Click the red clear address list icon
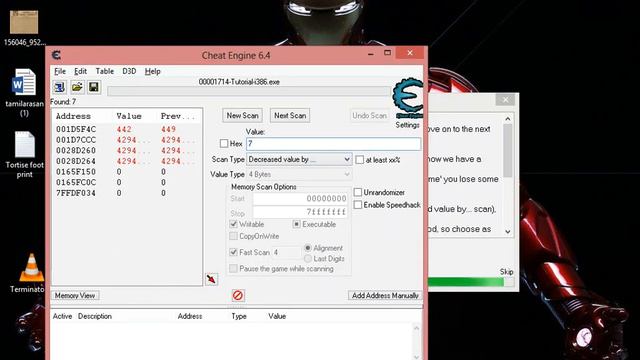The height and width of the screenshot is (360, 640). coord(238,295)
